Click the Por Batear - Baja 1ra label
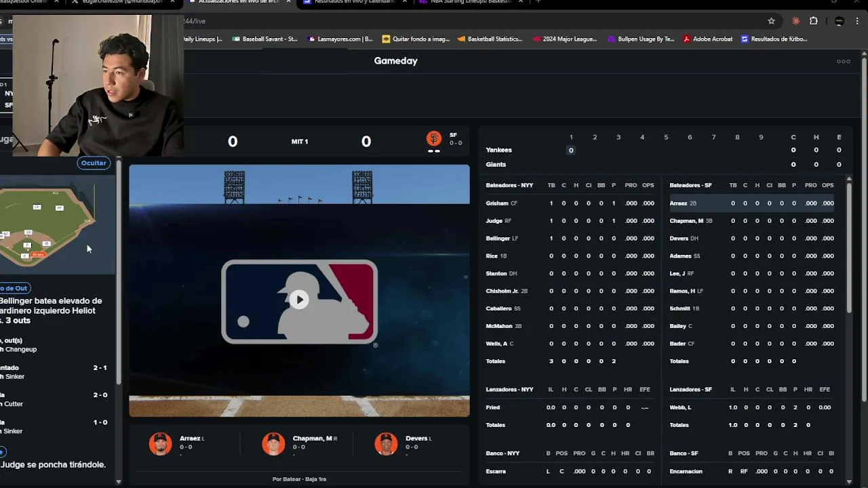The image size is (868, 488). coord(299,479)
